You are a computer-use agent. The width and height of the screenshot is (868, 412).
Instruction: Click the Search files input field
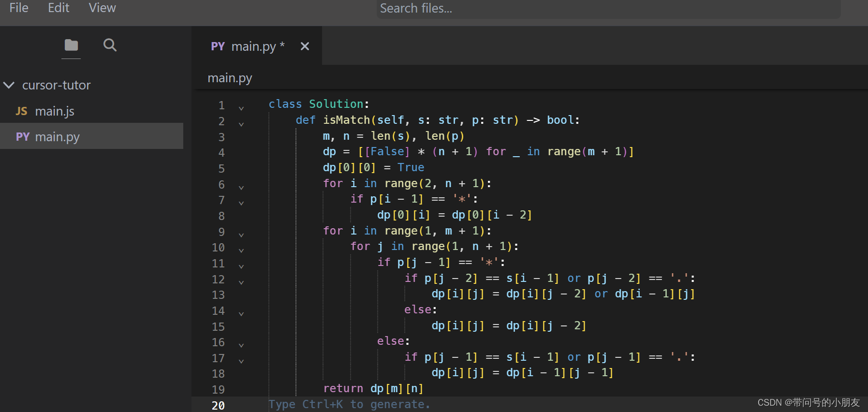(x=608, y=9)
